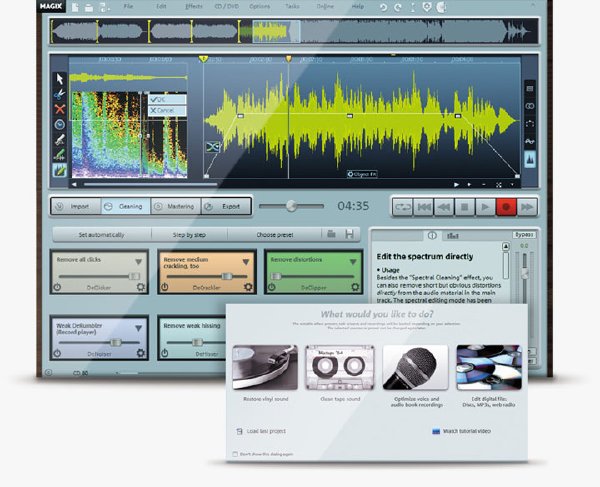Open DeNoiser settings gear

point(141,353)
